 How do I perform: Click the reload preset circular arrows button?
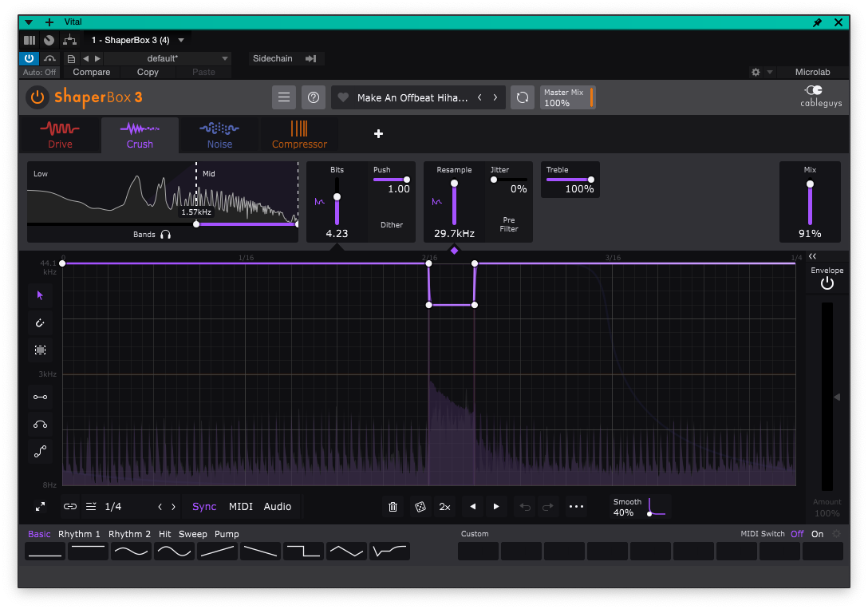point(522,97)
